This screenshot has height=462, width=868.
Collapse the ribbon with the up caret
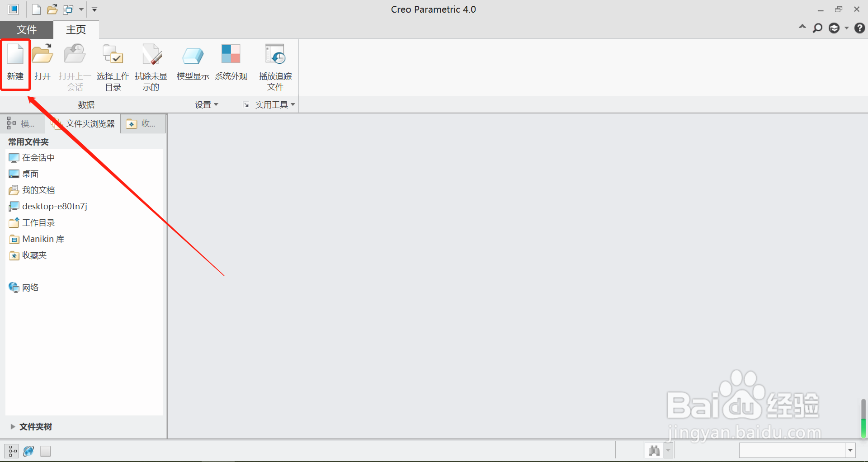(802, 27)
